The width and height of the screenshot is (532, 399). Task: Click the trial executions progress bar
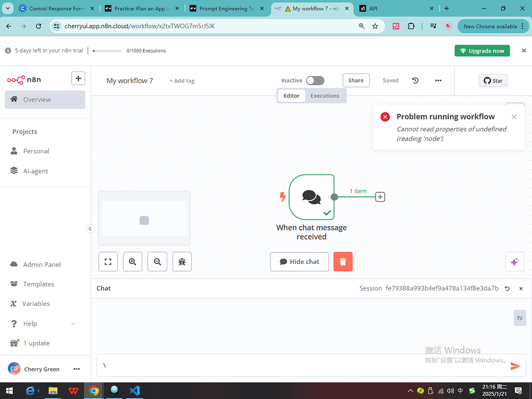pyautogui.click(x=106, y=51)
